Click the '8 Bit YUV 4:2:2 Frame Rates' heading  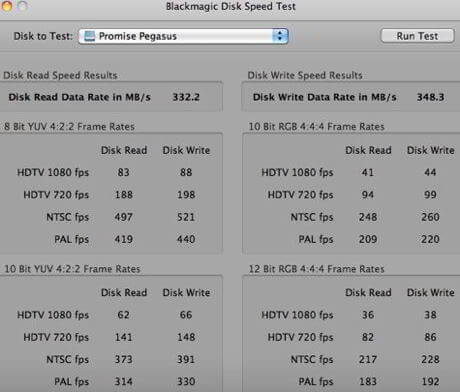[69, 127]
